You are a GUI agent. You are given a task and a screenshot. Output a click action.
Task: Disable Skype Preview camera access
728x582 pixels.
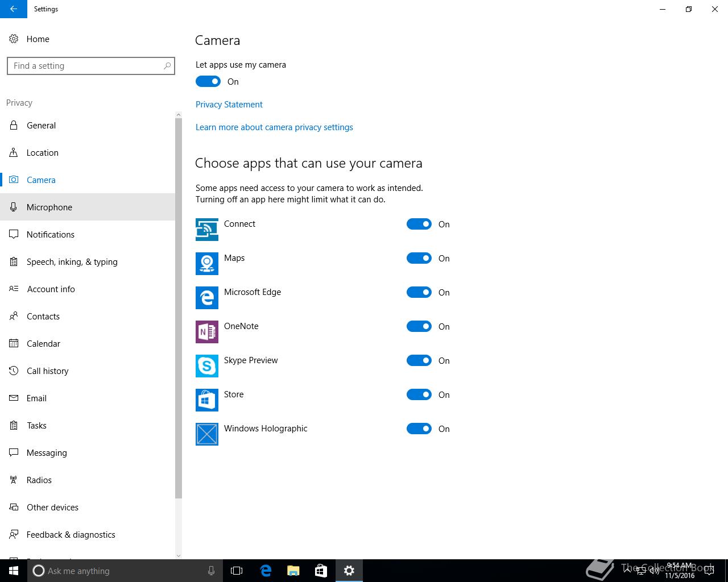[x=419, y=360]
